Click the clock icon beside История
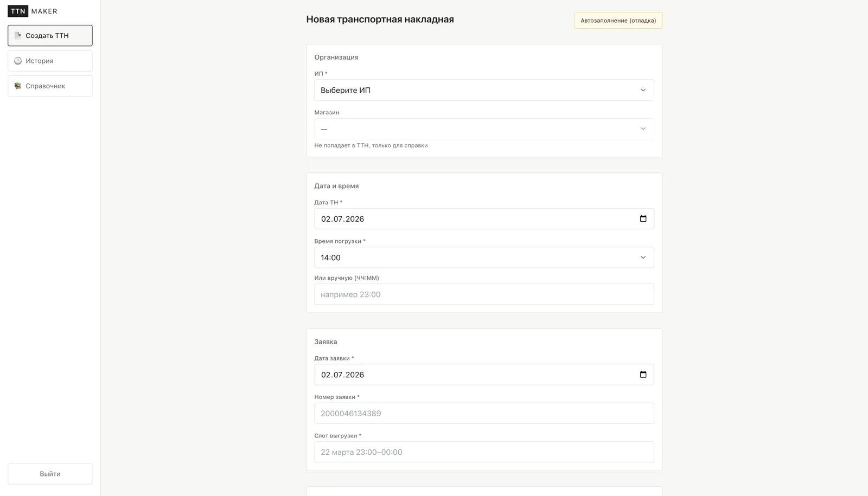The height and width of the screenshot is (496, 868). click(x=18, y=61)
